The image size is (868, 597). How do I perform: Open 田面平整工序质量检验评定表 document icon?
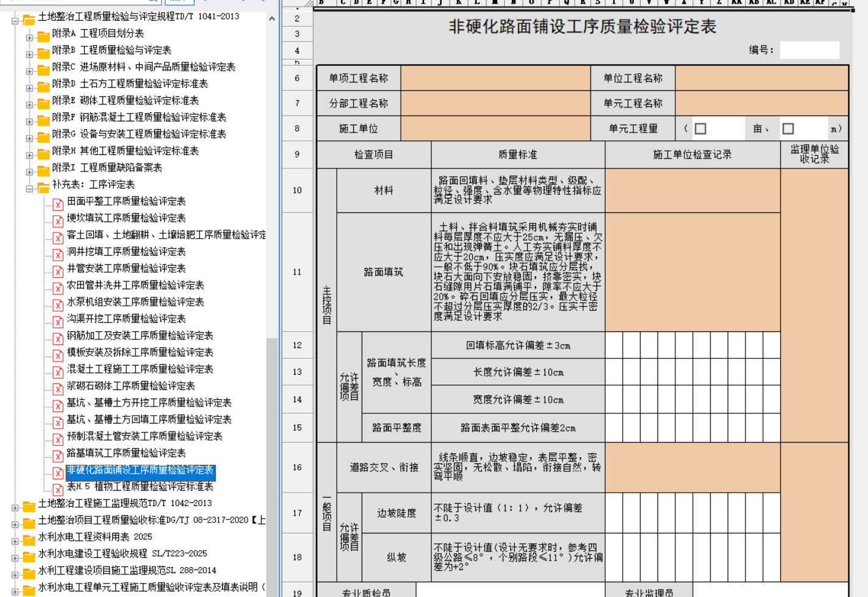tap(58, 204)
